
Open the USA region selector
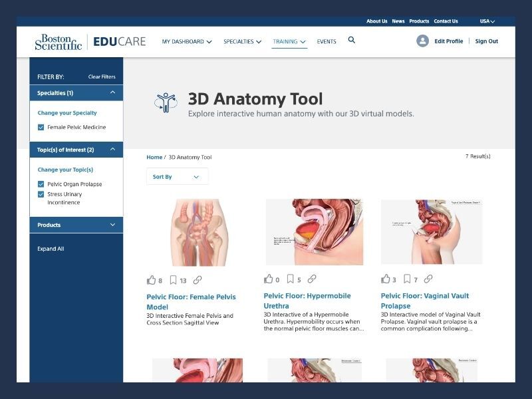pos(487,21)
